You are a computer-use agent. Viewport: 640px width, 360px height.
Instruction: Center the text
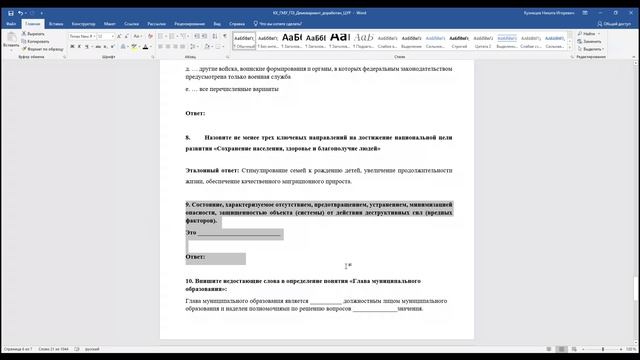pos(168,47)
